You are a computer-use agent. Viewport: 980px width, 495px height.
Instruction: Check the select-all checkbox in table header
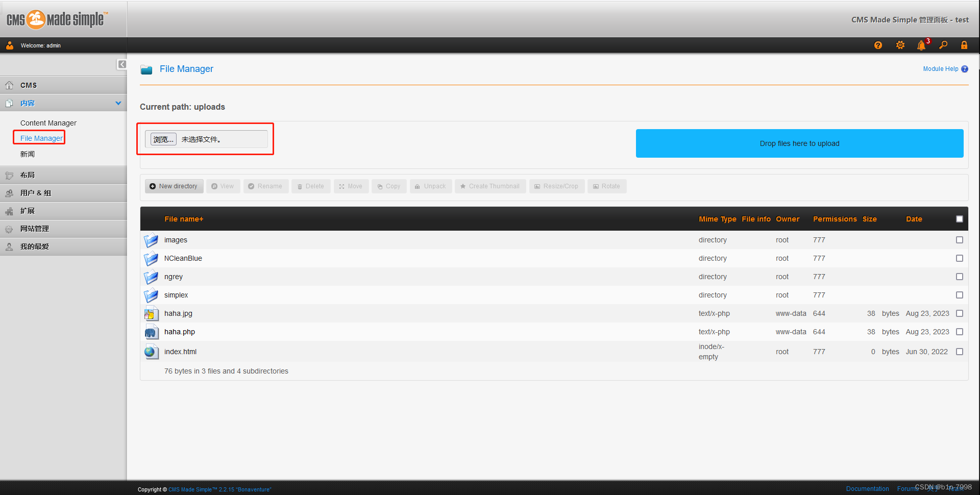point(960,218)
